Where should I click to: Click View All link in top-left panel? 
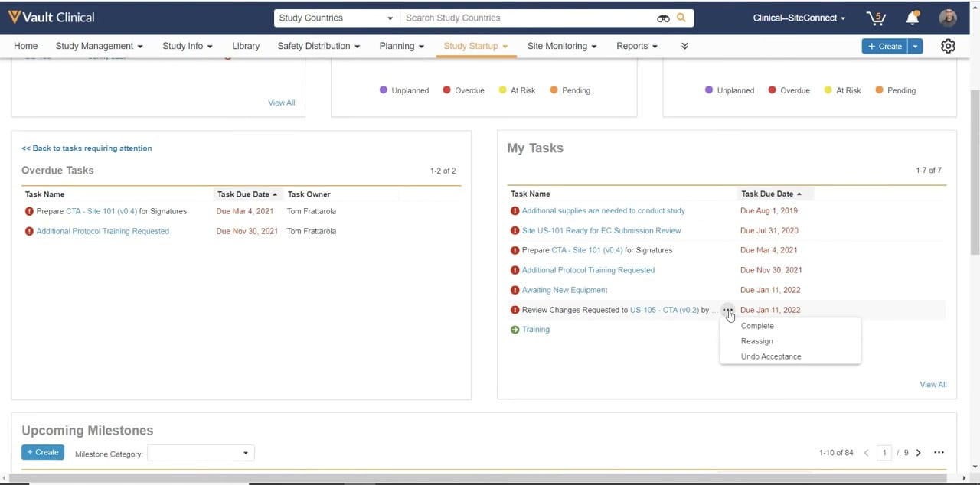pyautogui.click(x=282, y=103)
